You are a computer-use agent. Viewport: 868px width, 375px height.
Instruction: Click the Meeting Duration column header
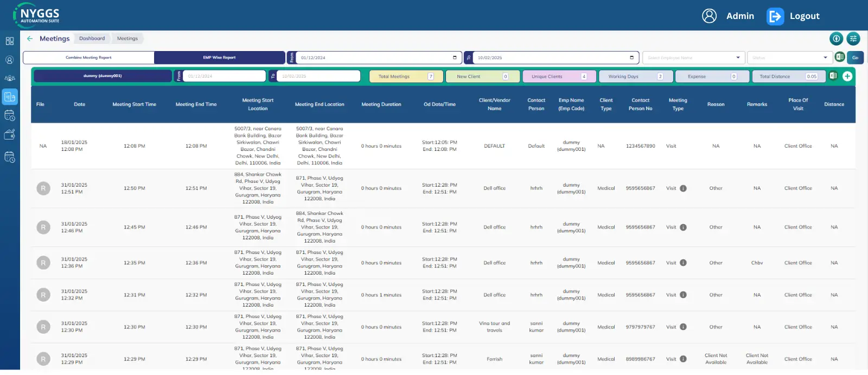pos(381,104)
